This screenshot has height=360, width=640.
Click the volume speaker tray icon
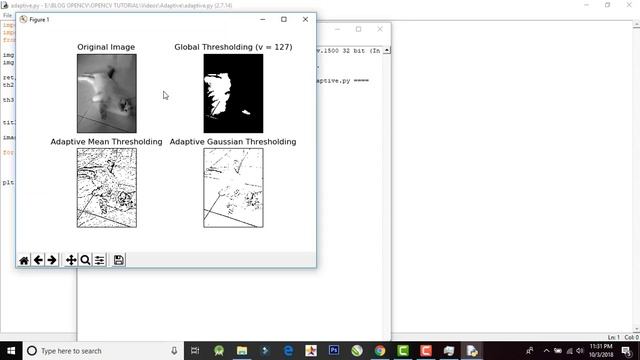tap(580, 351)
